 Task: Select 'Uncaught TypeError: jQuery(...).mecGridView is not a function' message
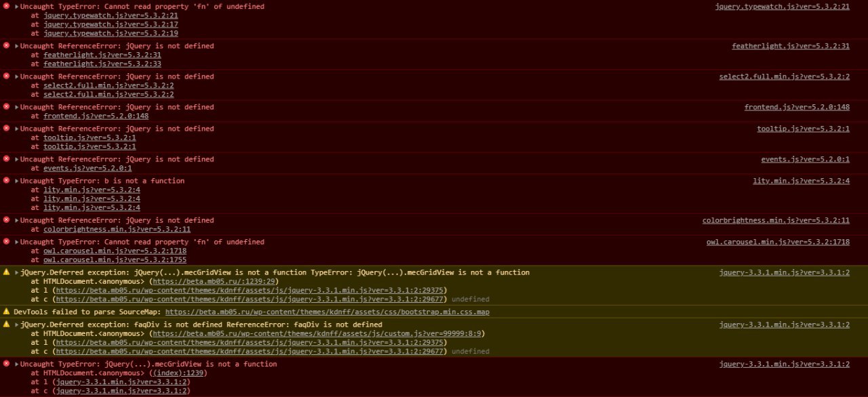[x=149, y=364]
